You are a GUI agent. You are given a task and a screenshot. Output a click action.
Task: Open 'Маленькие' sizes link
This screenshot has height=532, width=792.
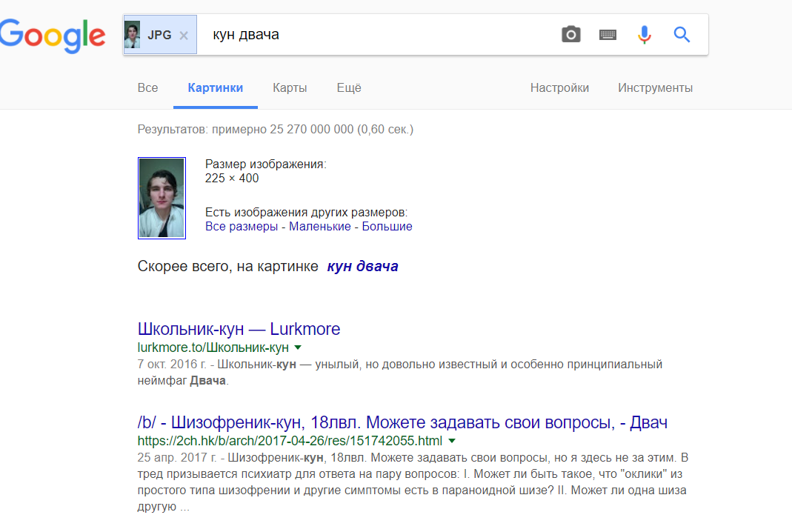click(x=320, y=226)
